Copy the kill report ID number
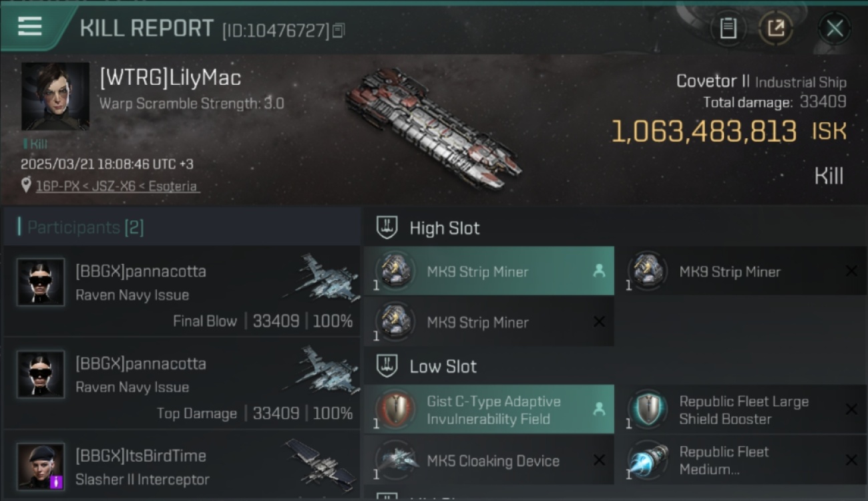 (339, 30)
